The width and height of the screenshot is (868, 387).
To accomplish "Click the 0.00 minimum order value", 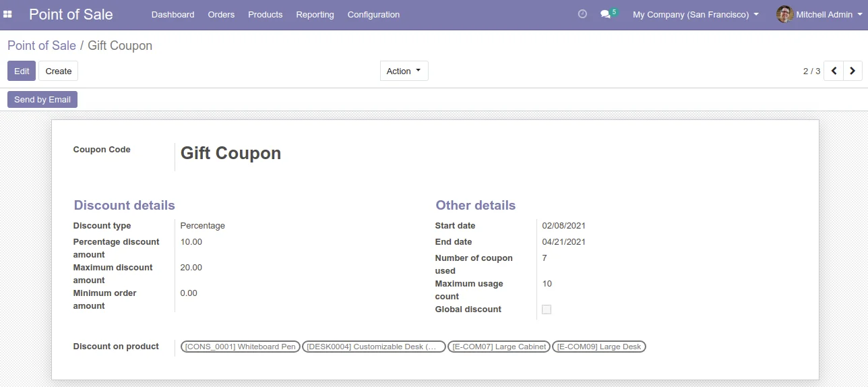I will 189,293.
